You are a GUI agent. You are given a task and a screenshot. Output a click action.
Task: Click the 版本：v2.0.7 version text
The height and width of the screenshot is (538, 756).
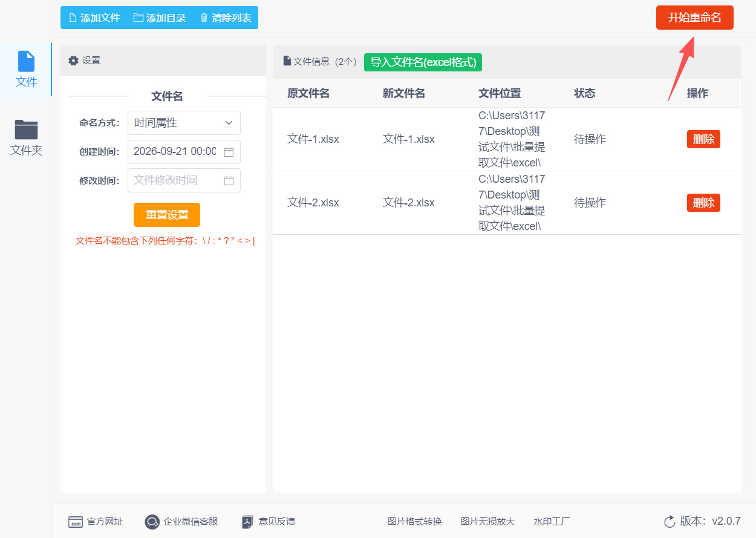pos(710,521)
